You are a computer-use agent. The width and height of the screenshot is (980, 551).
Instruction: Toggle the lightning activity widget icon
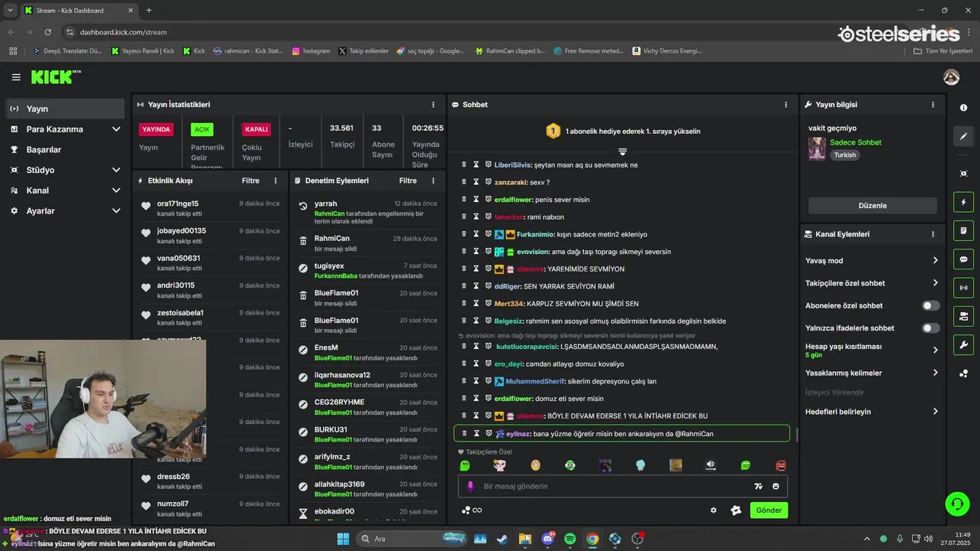[x=963, y=202]
